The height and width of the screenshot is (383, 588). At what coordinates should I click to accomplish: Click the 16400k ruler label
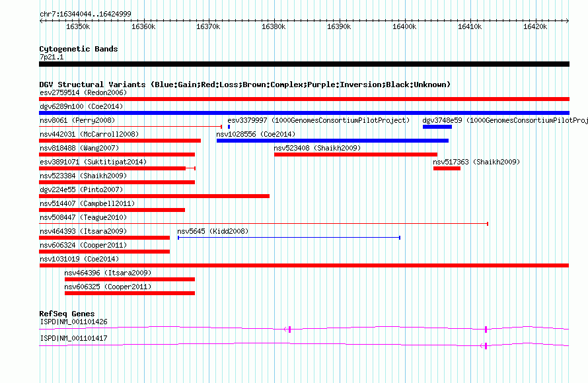click(404, 26)
